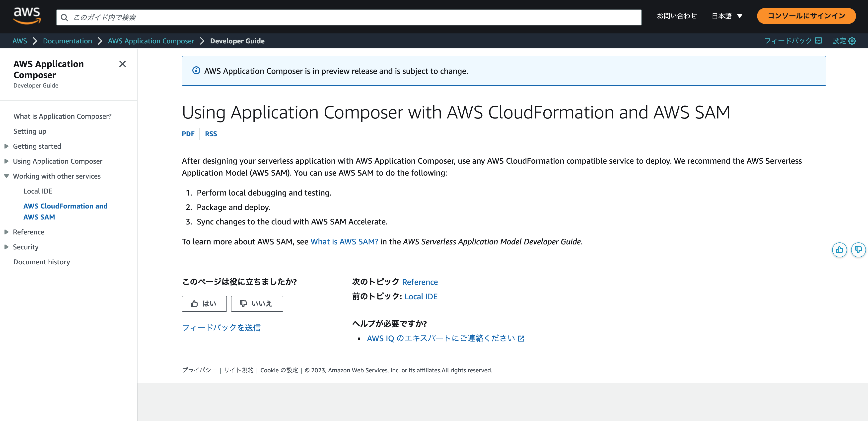Viewport: 868px width, 421px height.
Task: Click the Working with other services label
Action: (x=57, y=176)
